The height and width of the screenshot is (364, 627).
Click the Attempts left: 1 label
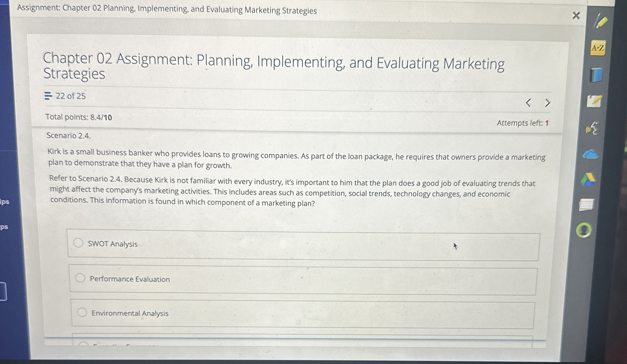[522, 123]
